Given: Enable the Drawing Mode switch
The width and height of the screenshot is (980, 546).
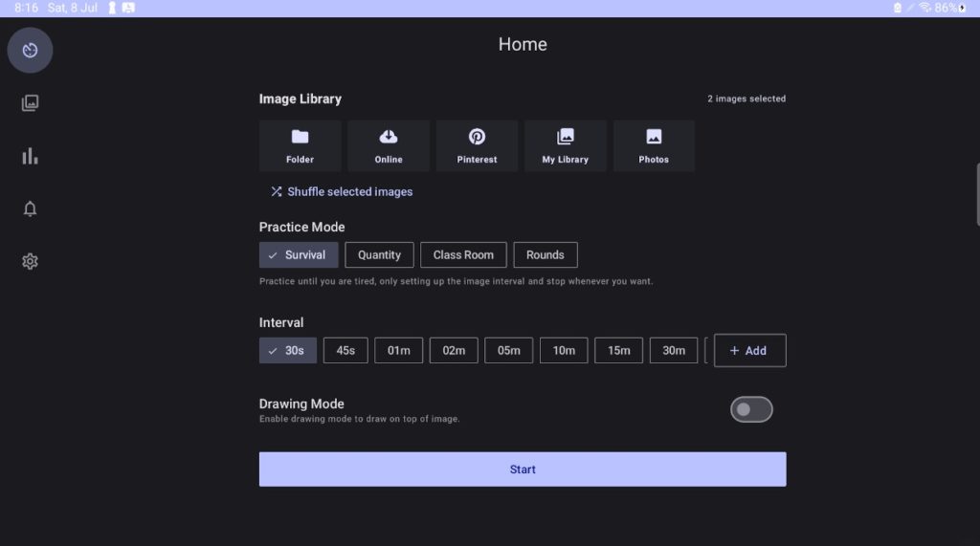Looking at the screenshot, I should pos(751,410).
